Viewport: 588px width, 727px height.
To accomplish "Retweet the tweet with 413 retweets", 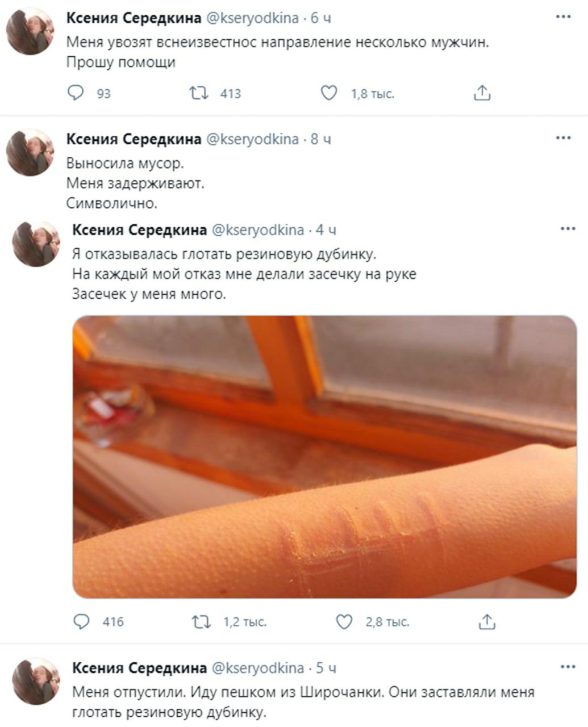I will point(198,93).
